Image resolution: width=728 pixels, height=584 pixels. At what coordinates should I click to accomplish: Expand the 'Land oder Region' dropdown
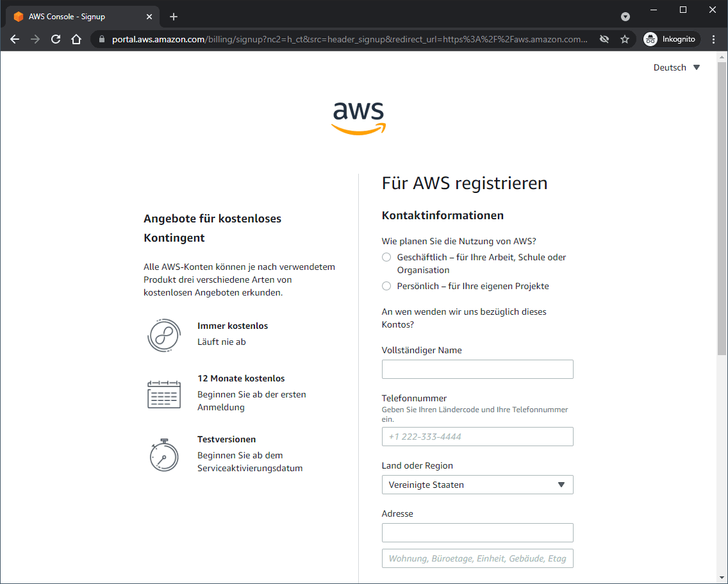click(477, 485)
